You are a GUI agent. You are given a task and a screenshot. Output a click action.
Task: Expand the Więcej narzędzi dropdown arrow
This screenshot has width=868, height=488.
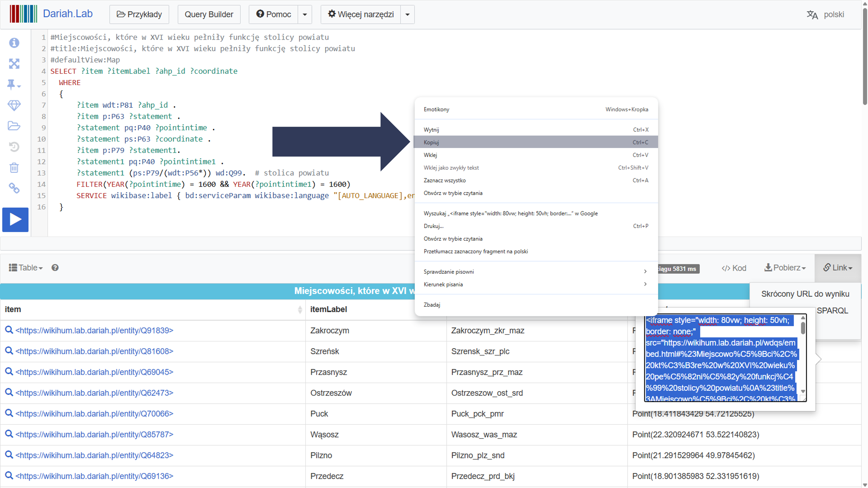407,14
